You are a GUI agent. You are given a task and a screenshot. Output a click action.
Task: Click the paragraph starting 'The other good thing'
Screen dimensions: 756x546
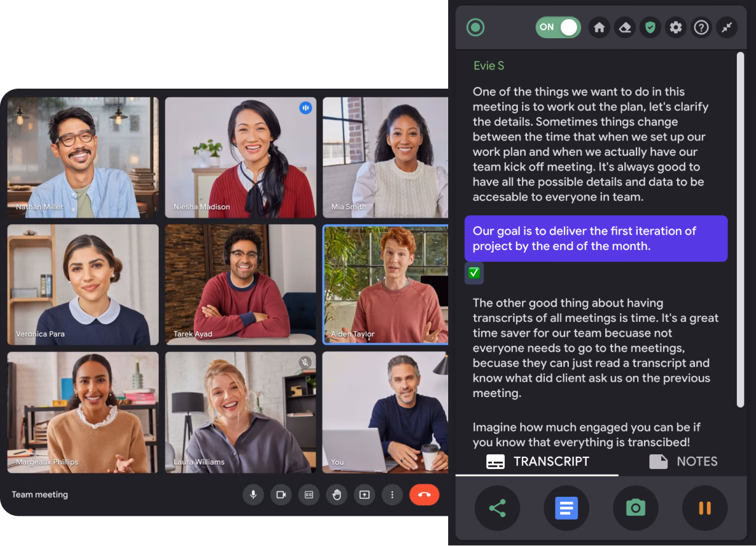coord(595,348)
